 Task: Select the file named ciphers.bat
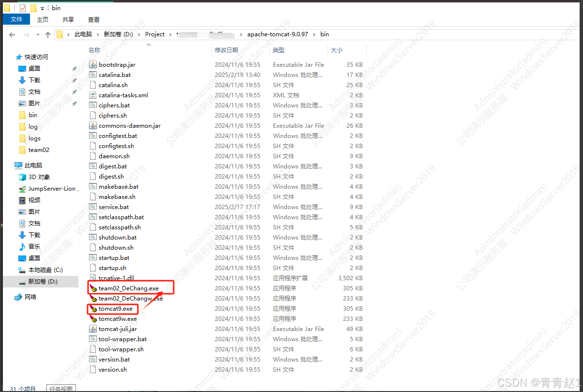(x=114, y=105)
